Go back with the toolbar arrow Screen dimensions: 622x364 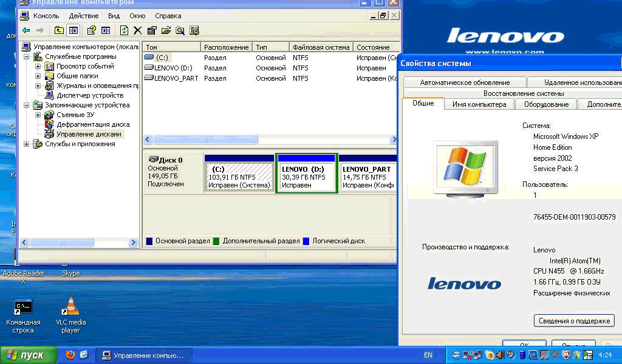point(26,30)
